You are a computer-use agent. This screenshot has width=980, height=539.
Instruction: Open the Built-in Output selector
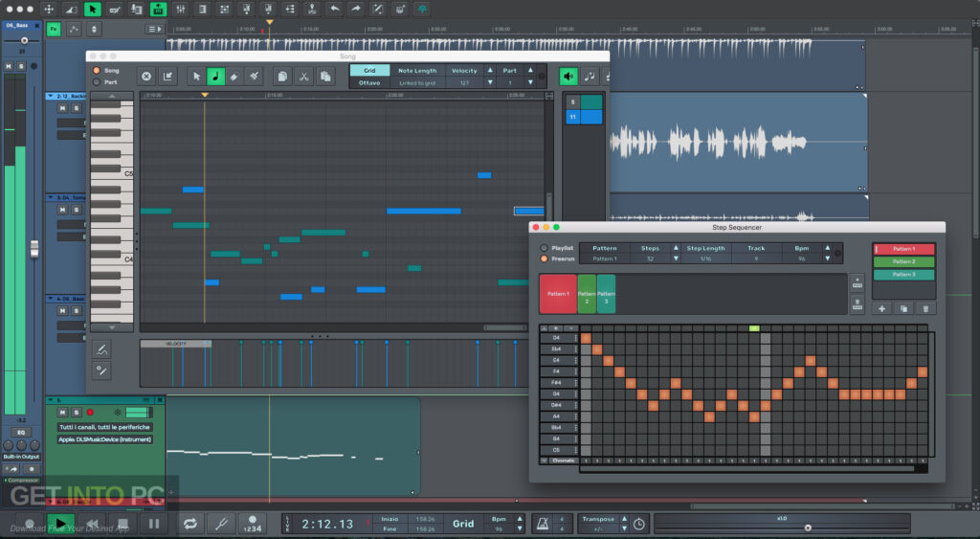coord(21,457)
